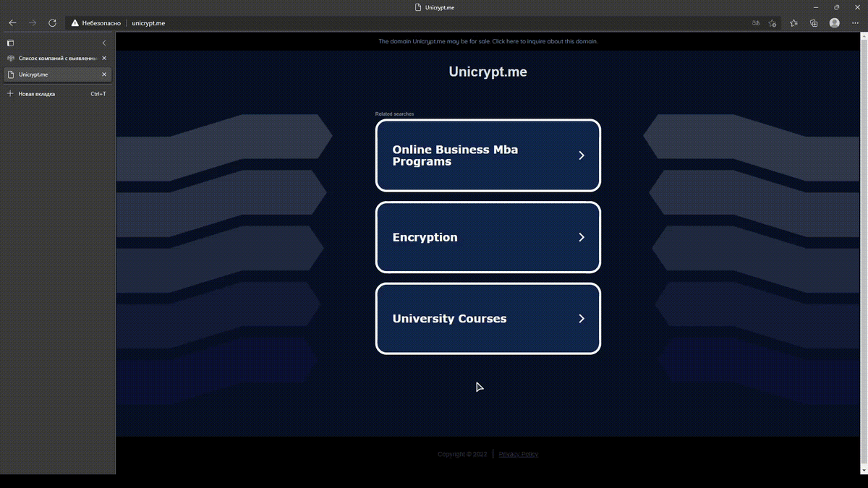This screenshot has height=488, width=868.
Task: Reload the Unicrypt.me page
Action: (52, 23)
